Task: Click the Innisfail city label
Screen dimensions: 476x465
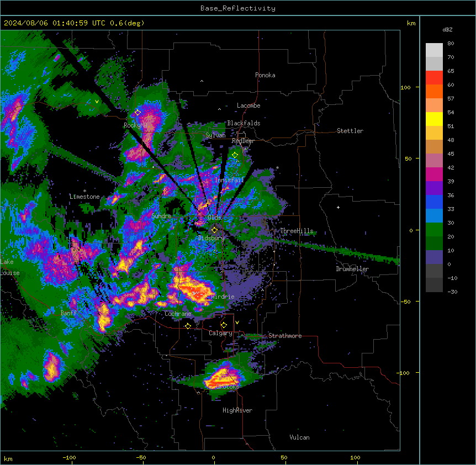Action: [x=229, y=180]
